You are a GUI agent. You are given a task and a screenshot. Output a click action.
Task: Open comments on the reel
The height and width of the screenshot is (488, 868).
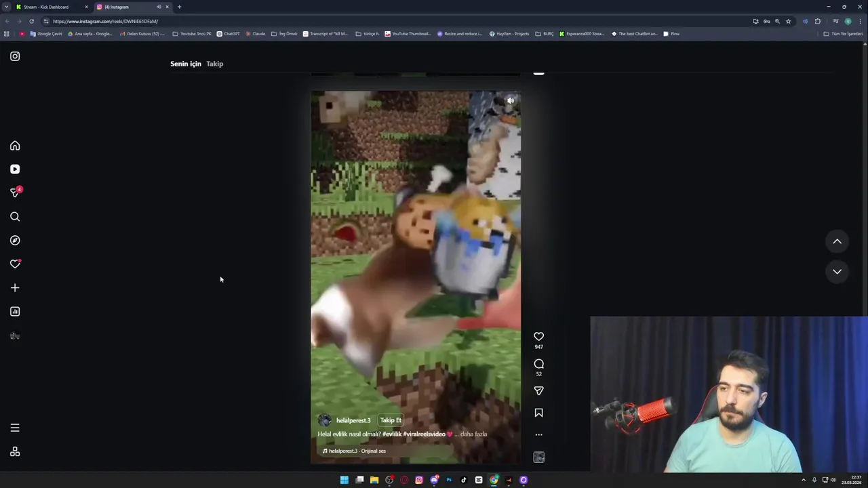[x=538, y=364]
